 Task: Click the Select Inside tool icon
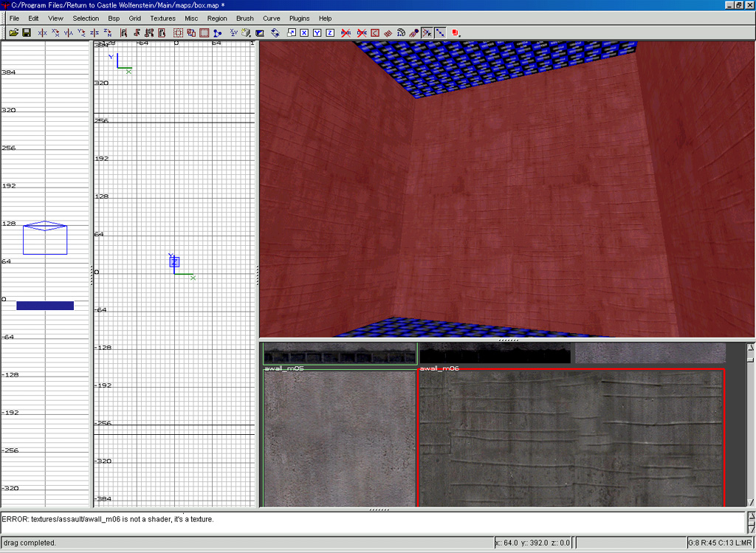coord(162,32)
